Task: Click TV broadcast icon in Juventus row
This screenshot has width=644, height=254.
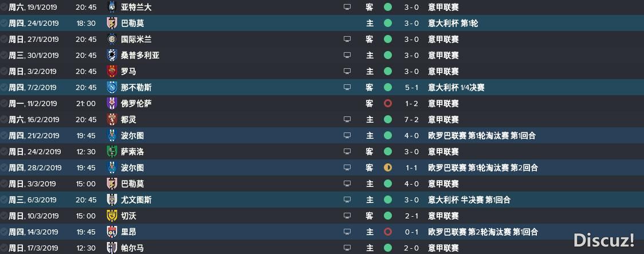Action: [347, 200]
